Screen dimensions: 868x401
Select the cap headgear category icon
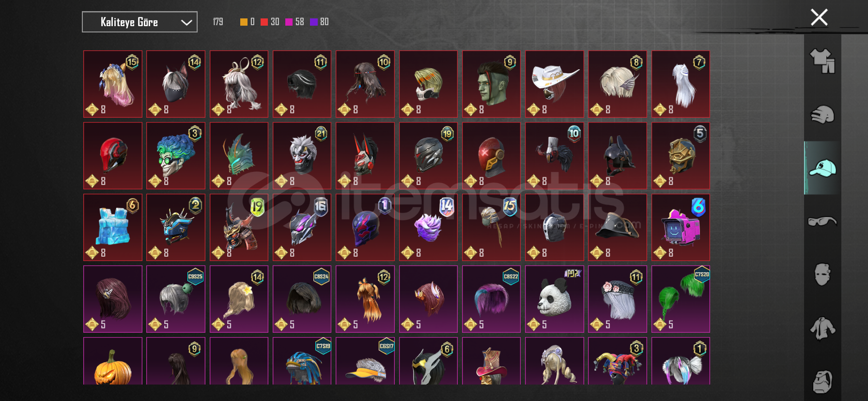822,168
